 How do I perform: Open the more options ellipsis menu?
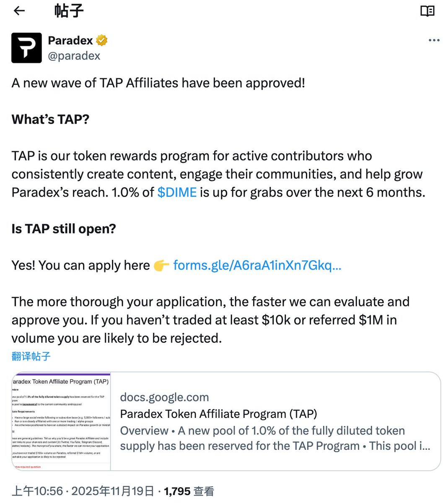click(434, 40)
